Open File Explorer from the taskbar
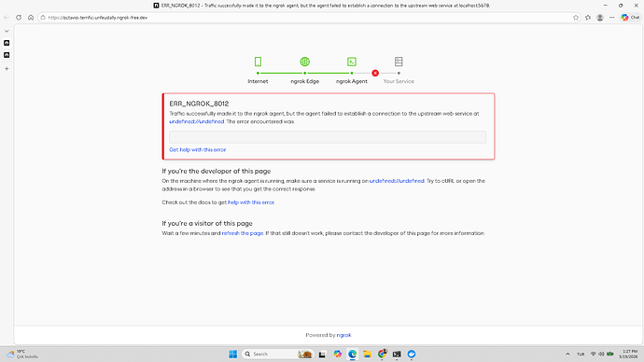Viewport: 644px width, 362px height. [x=367, y=354]
